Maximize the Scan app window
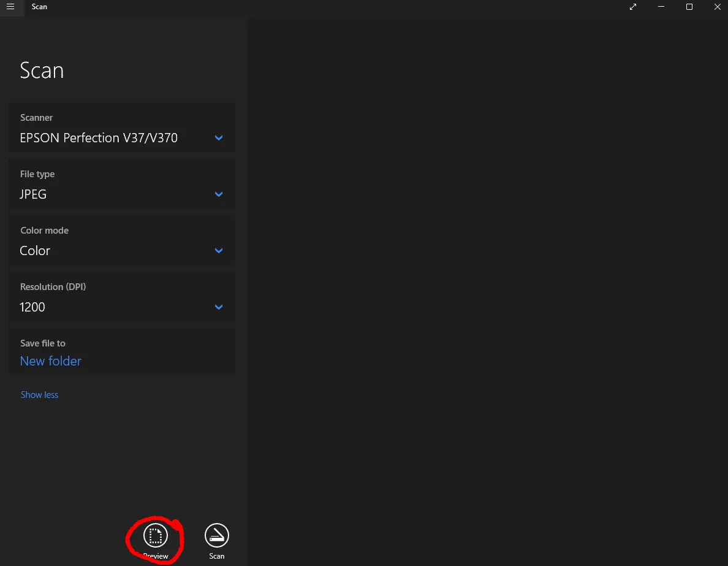The height and width of the screenshot is (566, 728). pyautogui.click(x=689, y=7)
